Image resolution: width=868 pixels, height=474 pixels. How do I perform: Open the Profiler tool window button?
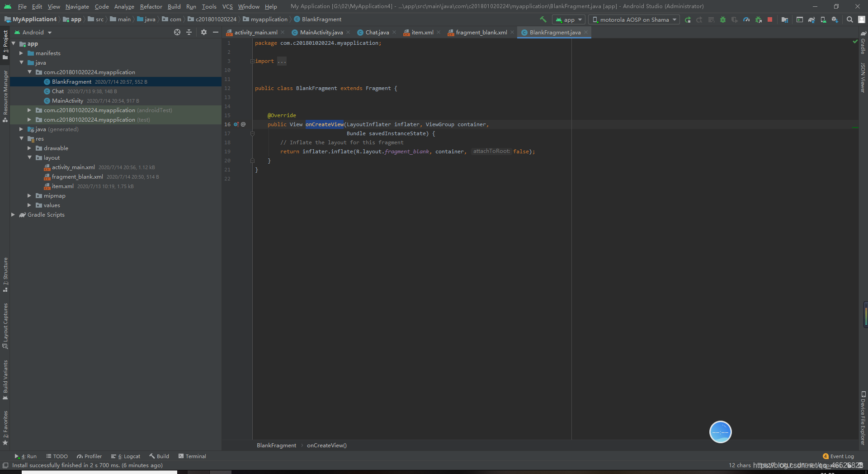pyautogui.click(x=90, y=456)
